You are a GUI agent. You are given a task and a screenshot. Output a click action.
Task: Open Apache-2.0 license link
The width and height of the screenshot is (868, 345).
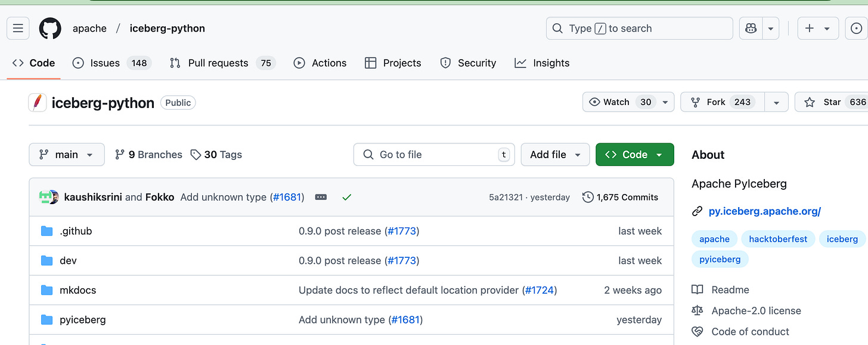746,311
